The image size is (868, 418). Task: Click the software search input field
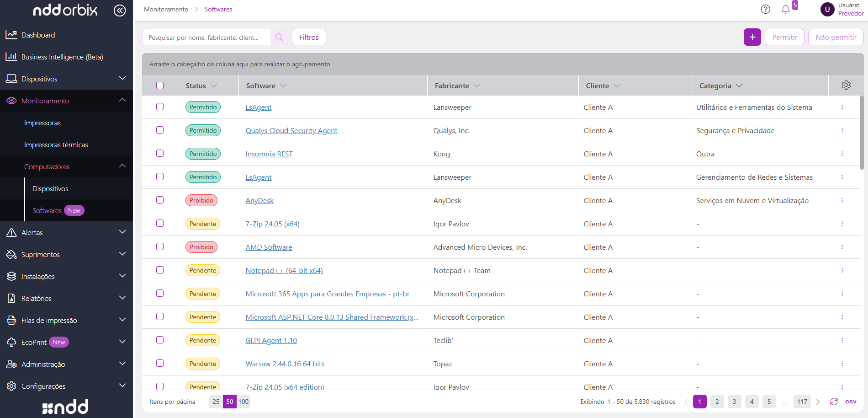206,38
